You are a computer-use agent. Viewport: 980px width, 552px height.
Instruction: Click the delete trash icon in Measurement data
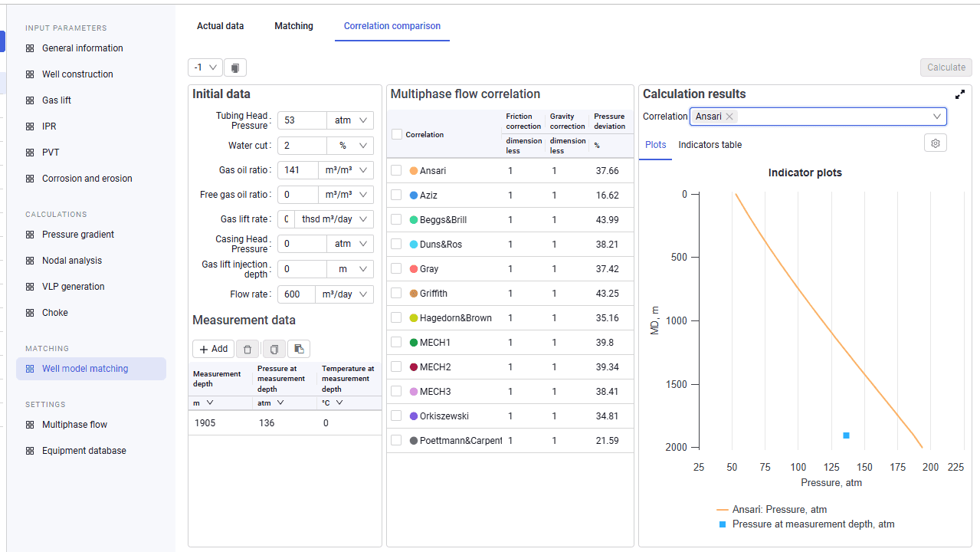tap(247, 349)
